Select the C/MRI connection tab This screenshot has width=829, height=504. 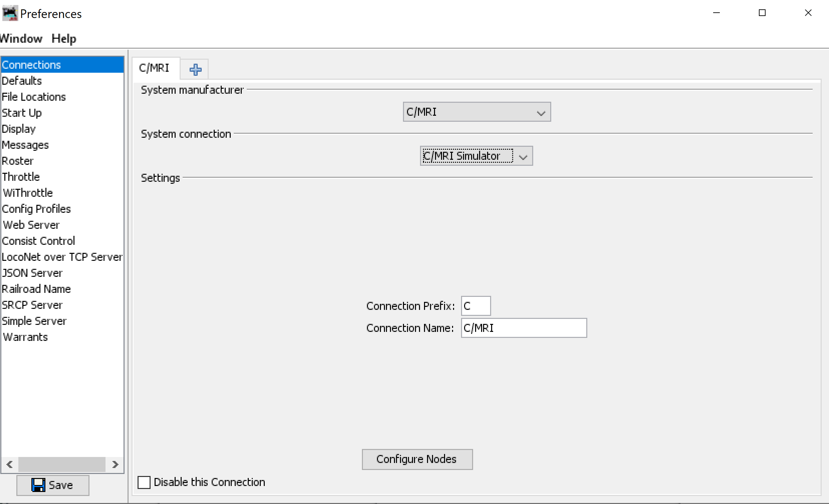[155, 68]
